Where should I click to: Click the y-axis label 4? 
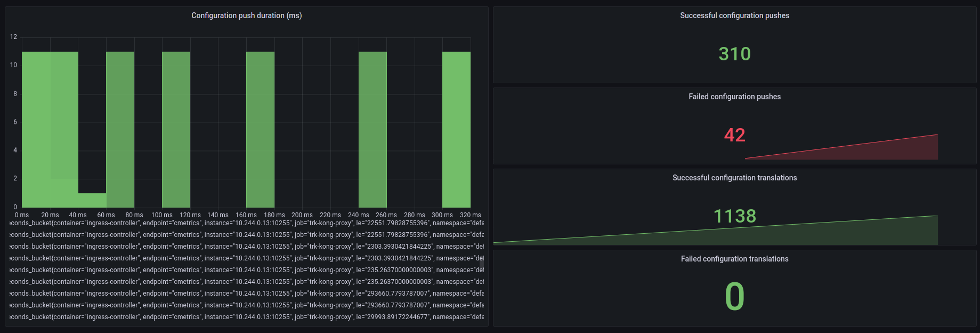[x=15, y=150]
